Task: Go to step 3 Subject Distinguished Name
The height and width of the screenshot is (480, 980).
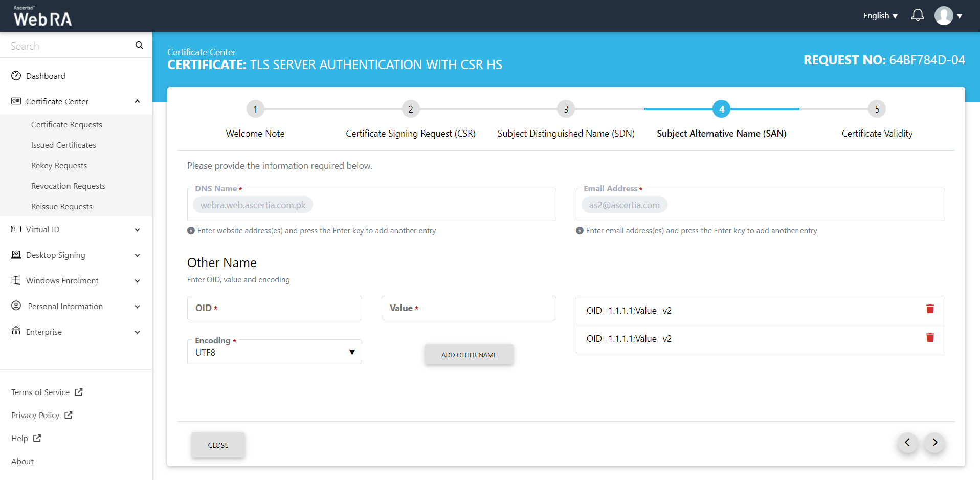Action: (x=566, y=109)
